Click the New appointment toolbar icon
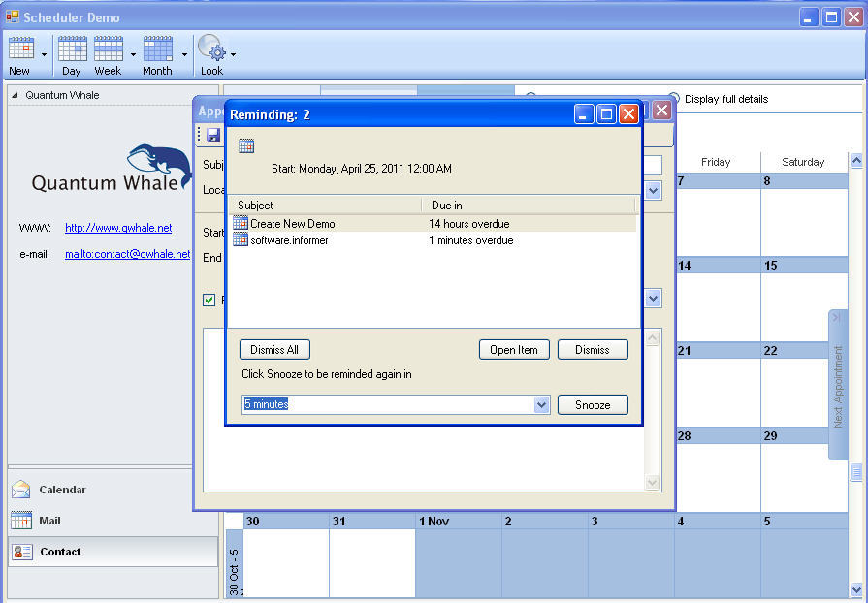Screen dimensions: 868x603 click(21, 49)
